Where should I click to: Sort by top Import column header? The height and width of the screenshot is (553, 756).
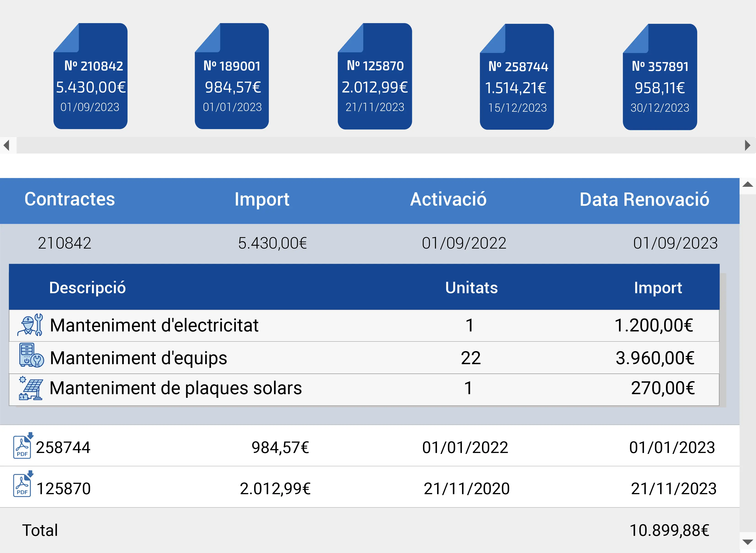point(262,200)
